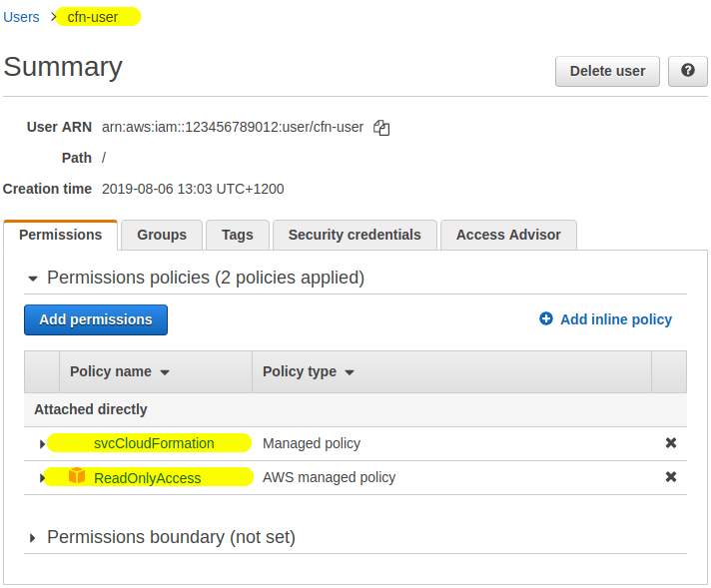711x588 pixels.
Task: Open the ReadOnlyAccess policy link
Action: click(148, 478)
